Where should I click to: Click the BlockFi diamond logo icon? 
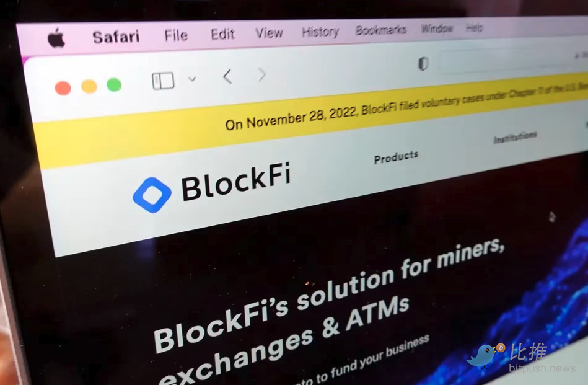(x=152, y=195)
